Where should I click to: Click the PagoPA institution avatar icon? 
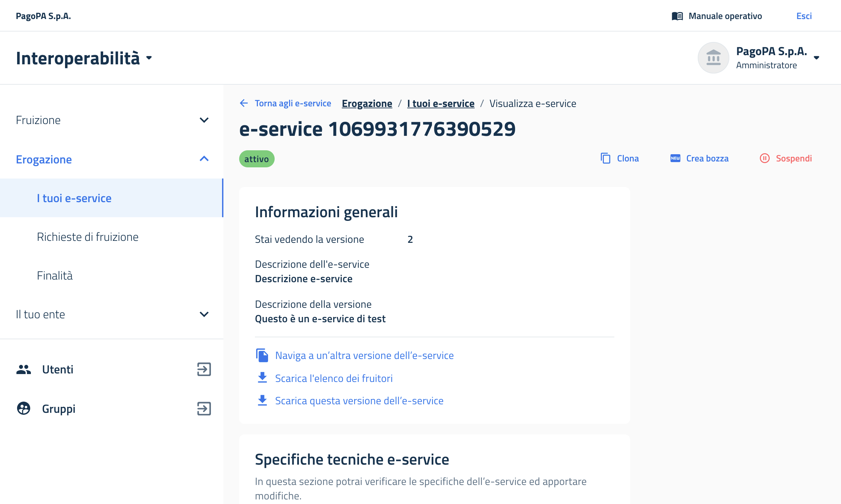pos(713,58)
